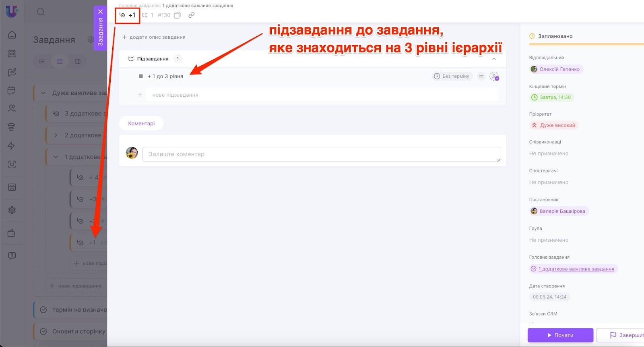Open the settings gear in left sidebar
Image resolution: width=644 pixels, height=347 pixels.
pos(12,210)
